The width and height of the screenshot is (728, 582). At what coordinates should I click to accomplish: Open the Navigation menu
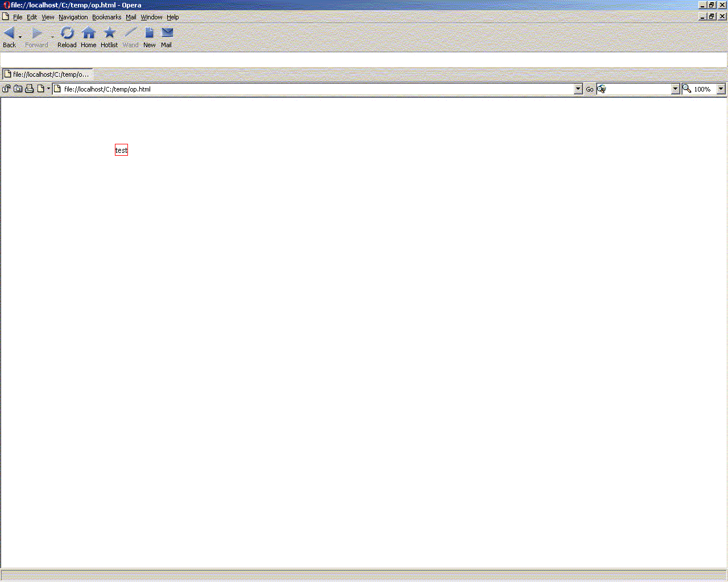pyautogui.click(x=73, y=17)
